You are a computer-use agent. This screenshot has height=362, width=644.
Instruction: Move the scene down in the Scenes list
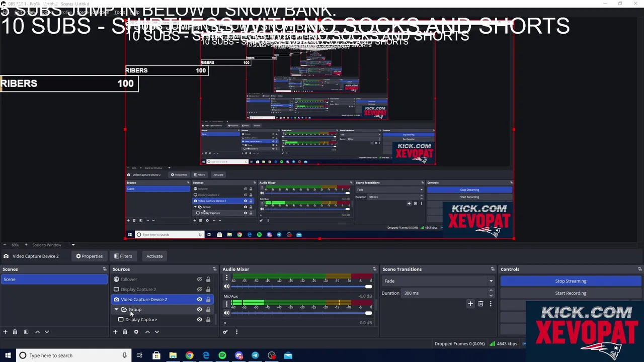(x=47, y=332)
